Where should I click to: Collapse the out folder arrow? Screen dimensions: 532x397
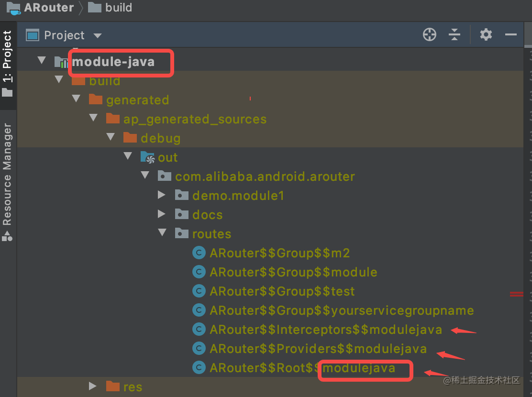[128, 156]
